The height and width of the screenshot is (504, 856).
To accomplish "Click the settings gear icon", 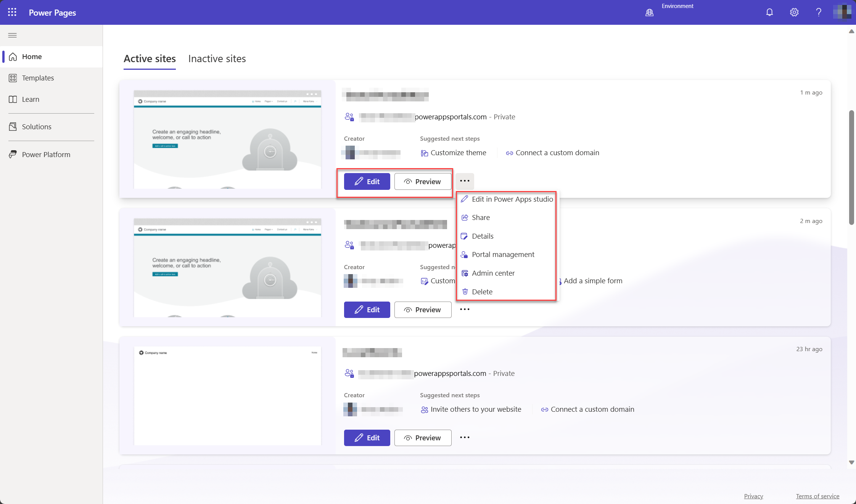I will point(793,12).
